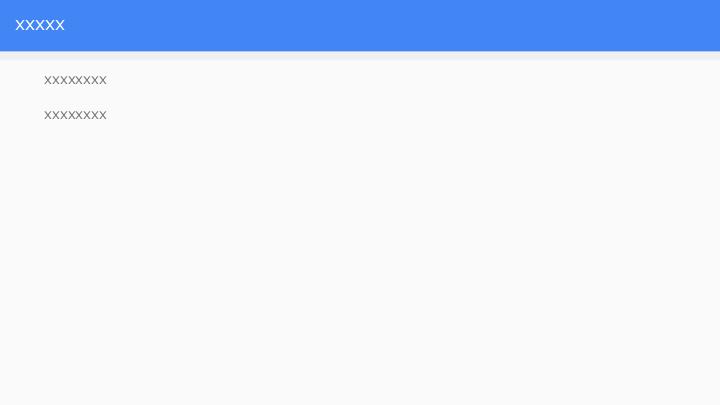This screenshot has width=720, height=405.
Task: Tap the white XXXXX heading text
Action: pos(40,25)
